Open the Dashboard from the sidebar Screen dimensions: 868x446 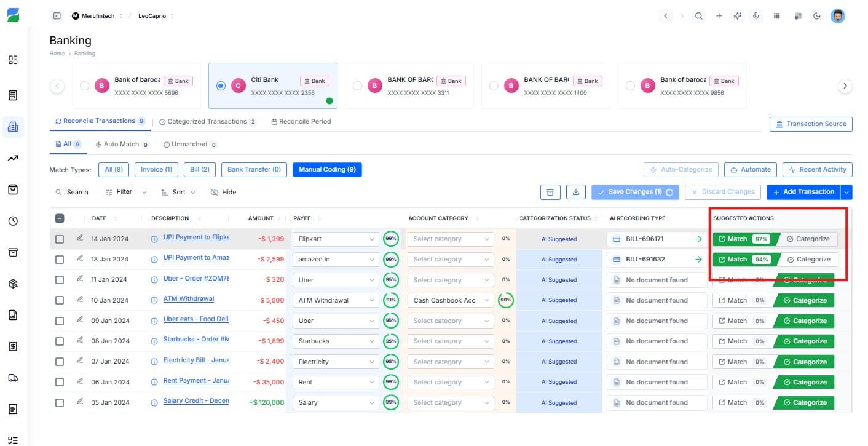(x=13, y=60)
